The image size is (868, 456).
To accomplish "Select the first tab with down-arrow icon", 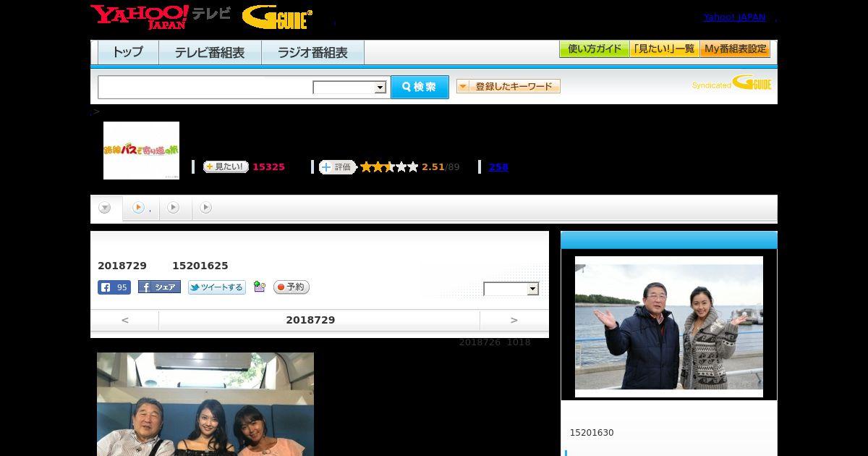I will point(106,208).
